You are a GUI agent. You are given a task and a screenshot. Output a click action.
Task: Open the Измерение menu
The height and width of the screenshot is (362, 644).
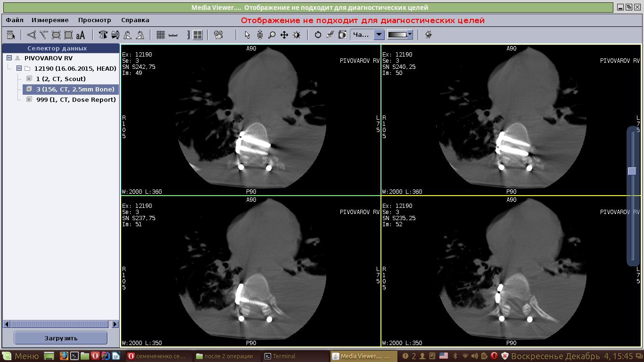[x=50, y=20]
